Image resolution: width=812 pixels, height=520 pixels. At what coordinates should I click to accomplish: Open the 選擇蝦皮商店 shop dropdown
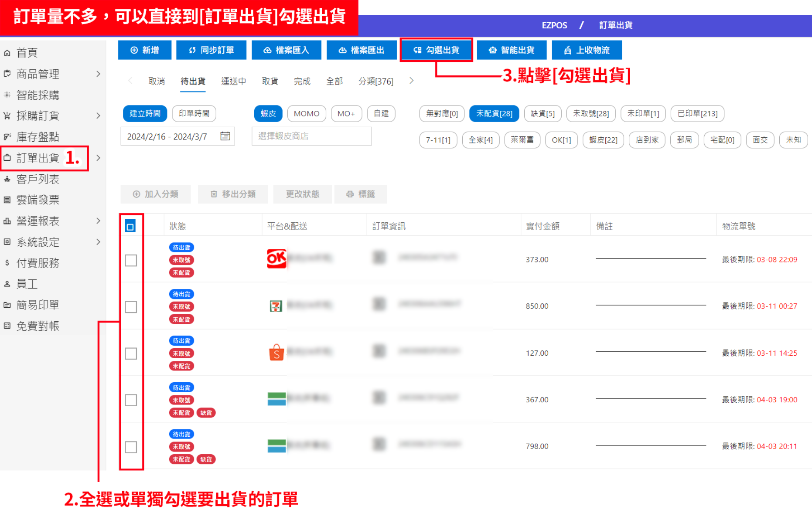point(312,136)
